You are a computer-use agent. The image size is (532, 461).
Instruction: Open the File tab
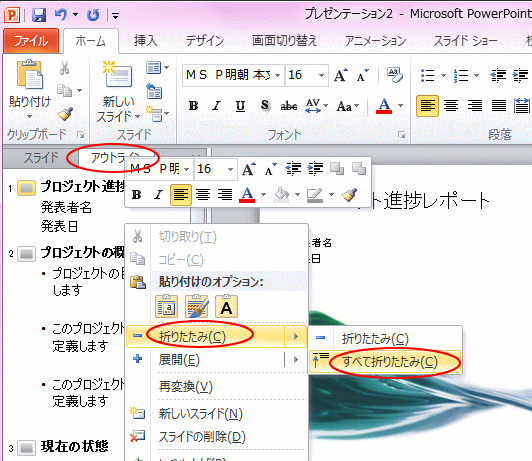point(31,41)
